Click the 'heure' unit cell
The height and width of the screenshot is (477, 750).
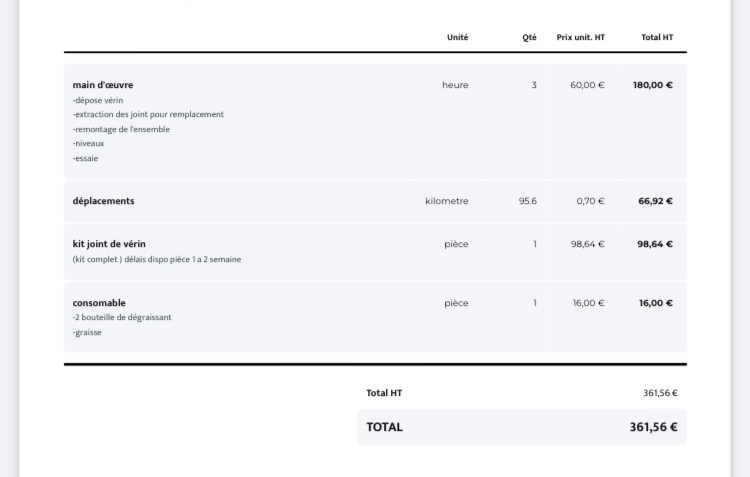tap(455, 85)
